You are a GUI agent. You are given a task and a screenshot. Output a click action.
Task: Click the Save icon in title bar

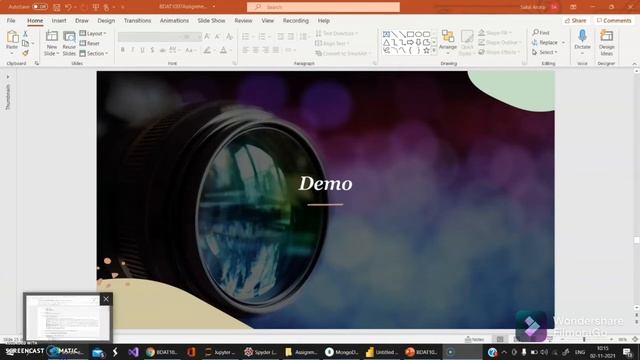click(x=57, y=7)
